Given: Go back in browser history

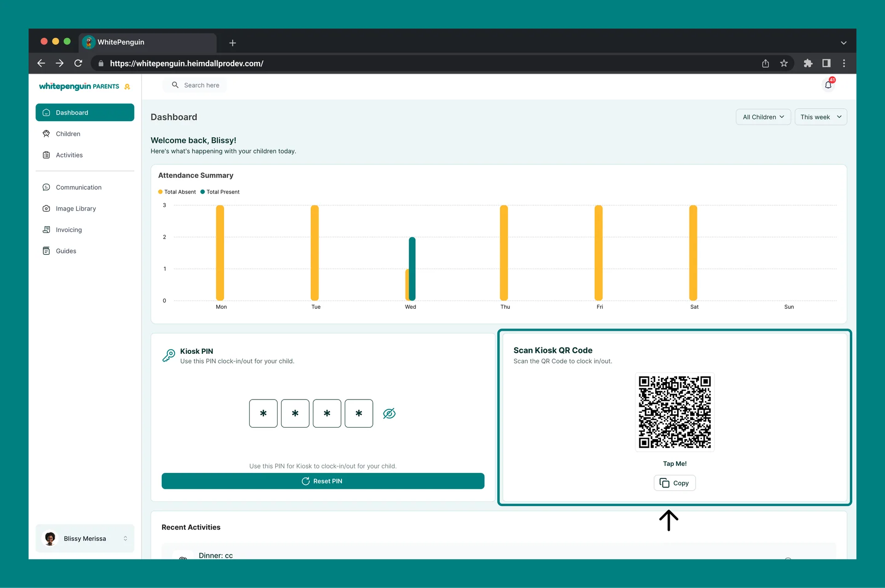Looking at the screenshot, I should tap(41, 63).
